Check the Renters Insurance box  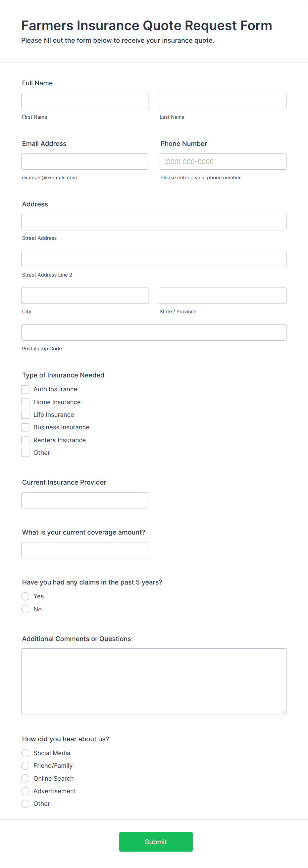tap(25, 440)
